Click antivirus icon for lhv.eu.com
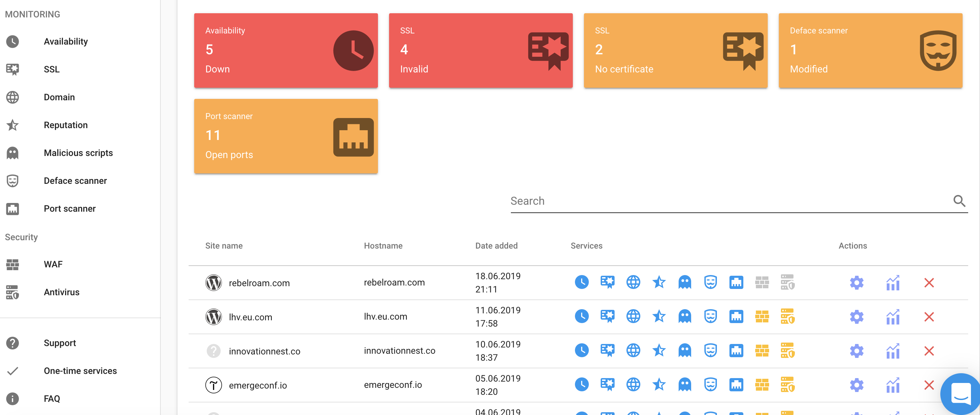 (788, 316)
